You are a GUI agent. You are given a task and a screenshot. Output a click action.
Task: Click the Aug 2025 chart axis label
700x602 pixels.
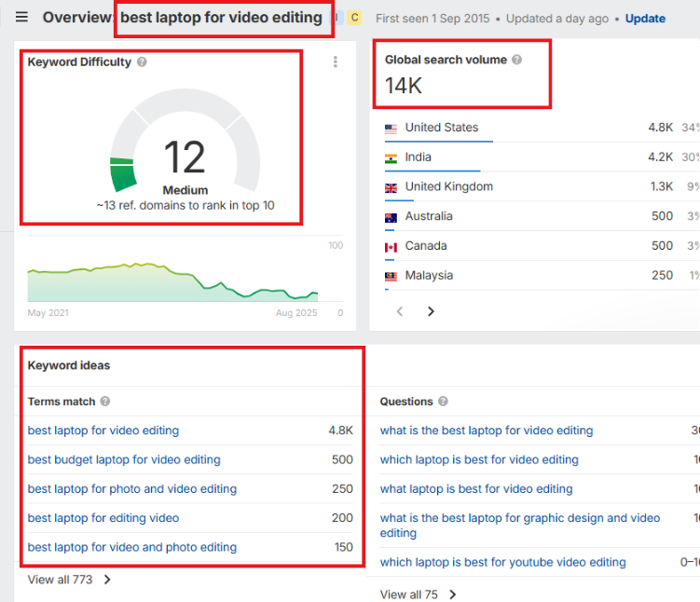[x=296, y=313]
